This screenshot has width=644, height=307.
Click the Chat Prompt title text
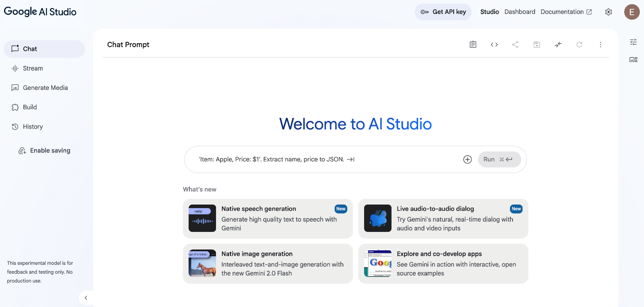[x=128, y=44]
